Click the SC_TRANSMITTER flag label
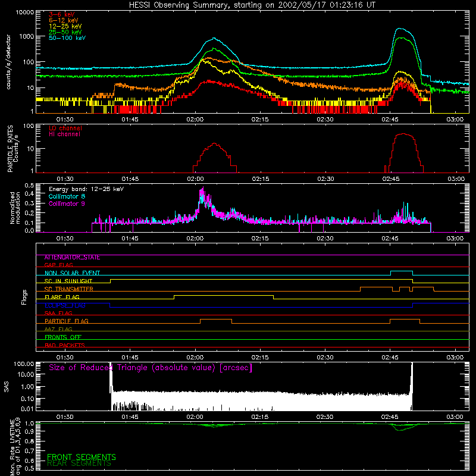 coord(69,289)
